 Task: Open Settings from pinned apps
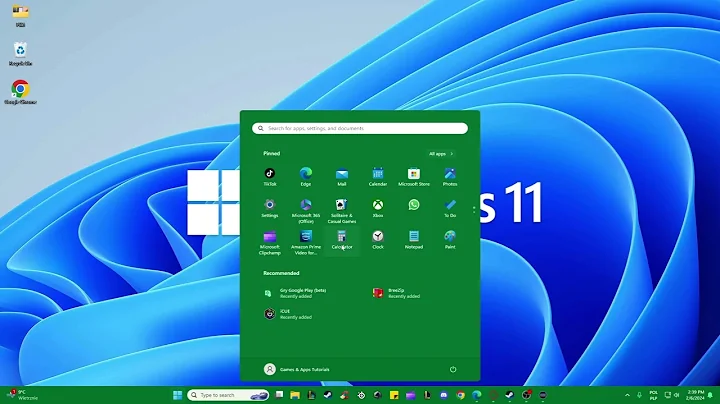click(x=270, y=208)
